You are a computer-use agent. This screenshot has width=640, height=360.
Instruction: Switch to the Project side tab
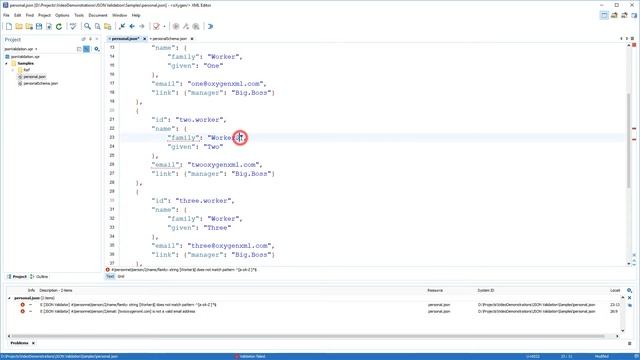[x=17, y=277]
